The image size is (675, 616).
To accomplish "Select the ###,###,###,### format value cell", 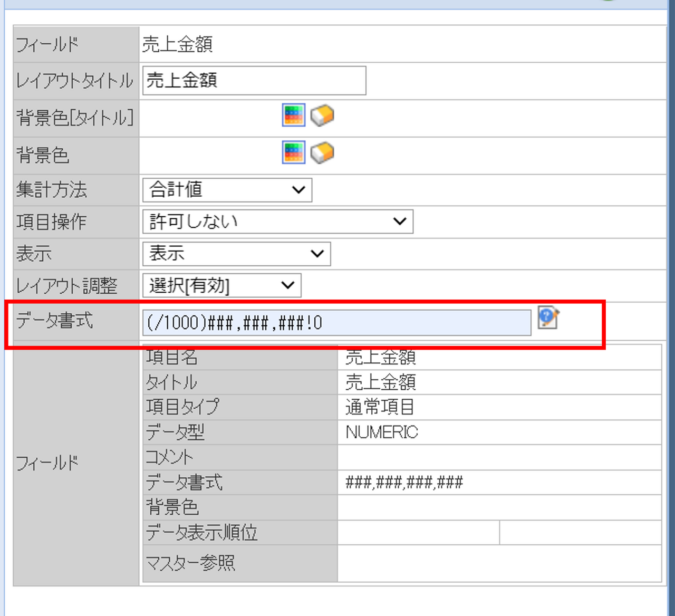I will (404, 483).
